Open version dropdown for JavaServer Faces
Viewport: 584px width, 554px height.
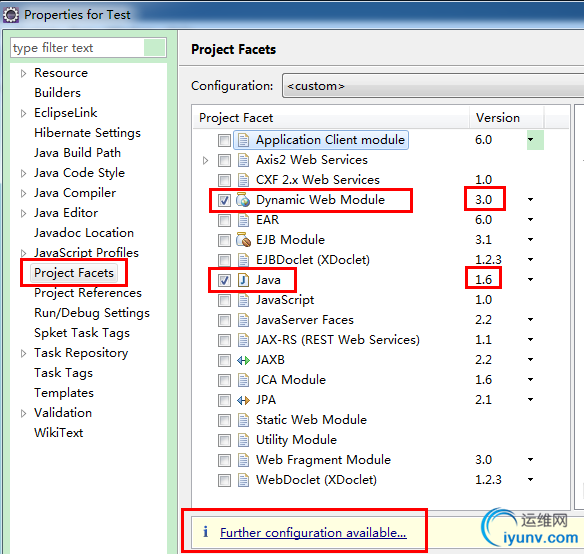click(x=530, y=320)
